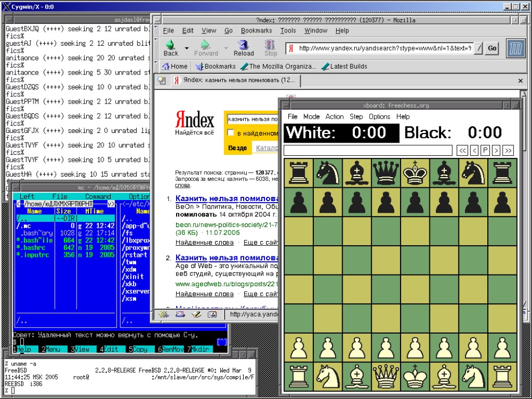Screen dimensions: 532x399
Task: Open the Tools menu in Mozilla
Action: (288, 30)
